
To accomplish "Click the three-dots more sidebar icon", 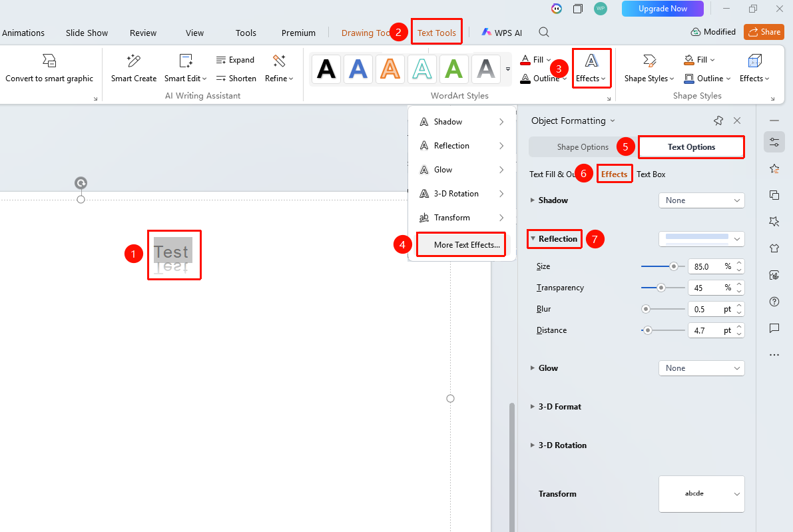I will tap(774, 355).
